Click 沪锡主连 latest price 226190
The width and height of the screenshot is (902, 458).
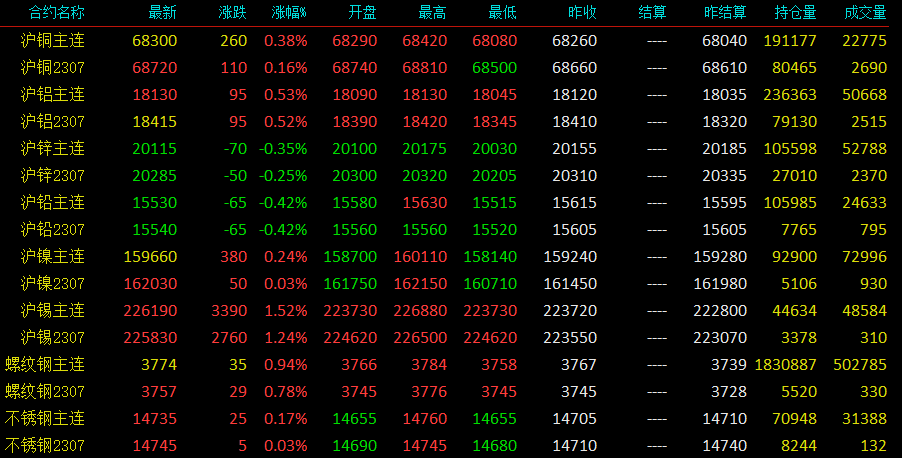point(150,311)
